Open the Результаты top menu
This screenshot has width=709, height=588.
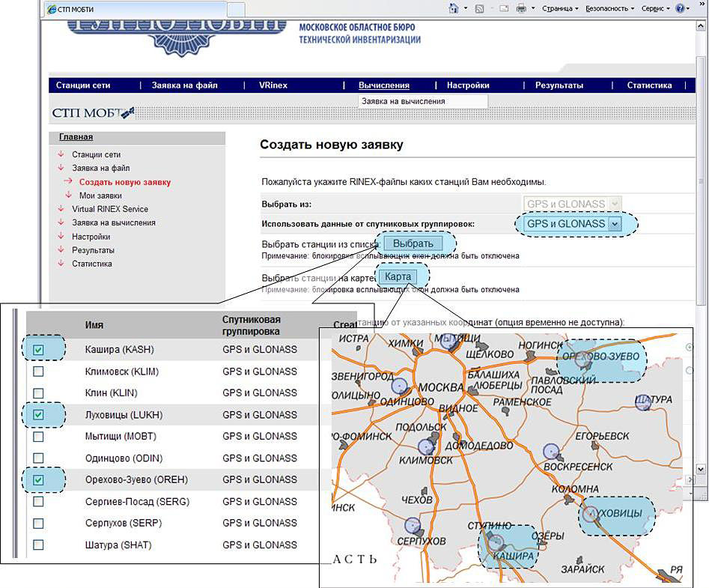[x=559, y=85]
